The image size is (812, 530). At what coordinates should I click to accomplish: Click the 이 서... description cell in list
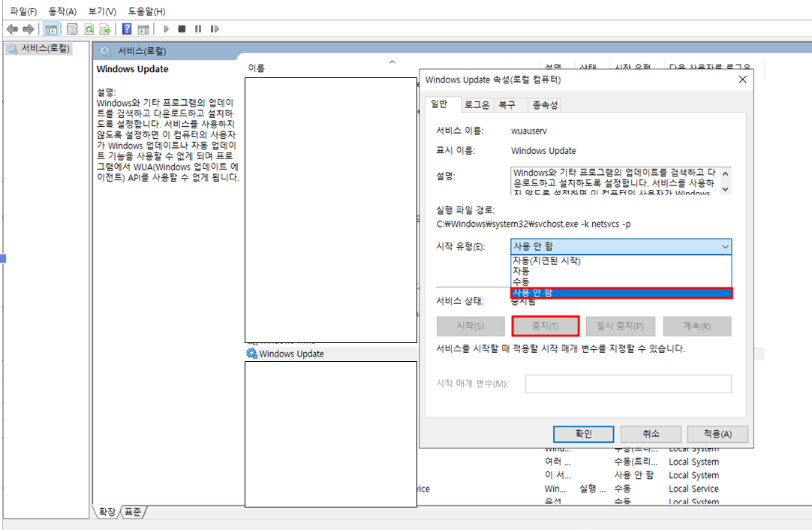557,475
